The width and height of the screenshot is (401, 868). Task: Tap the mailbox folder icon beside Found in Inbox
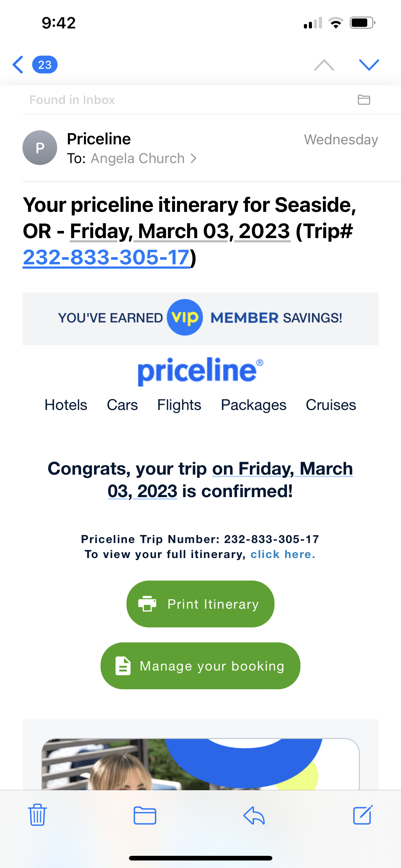click(x=364, y=100)
